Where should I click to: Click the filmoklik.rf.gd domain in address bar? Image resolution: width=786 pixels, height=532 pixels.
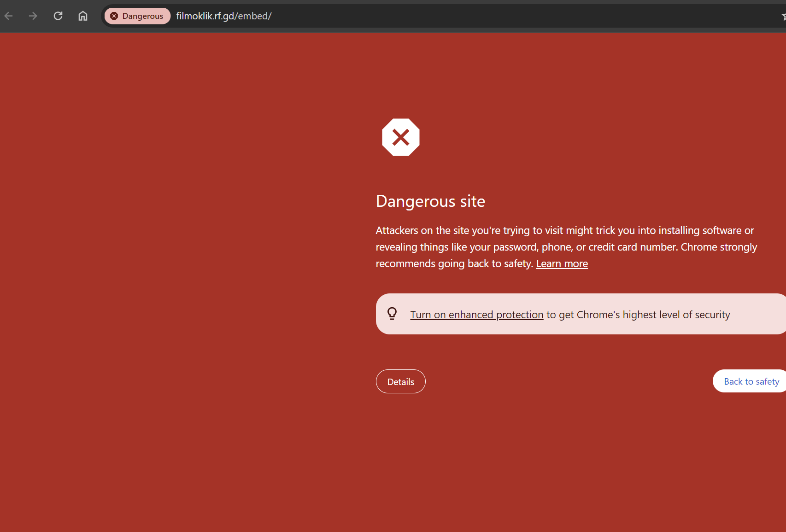(x=205, y=16)
